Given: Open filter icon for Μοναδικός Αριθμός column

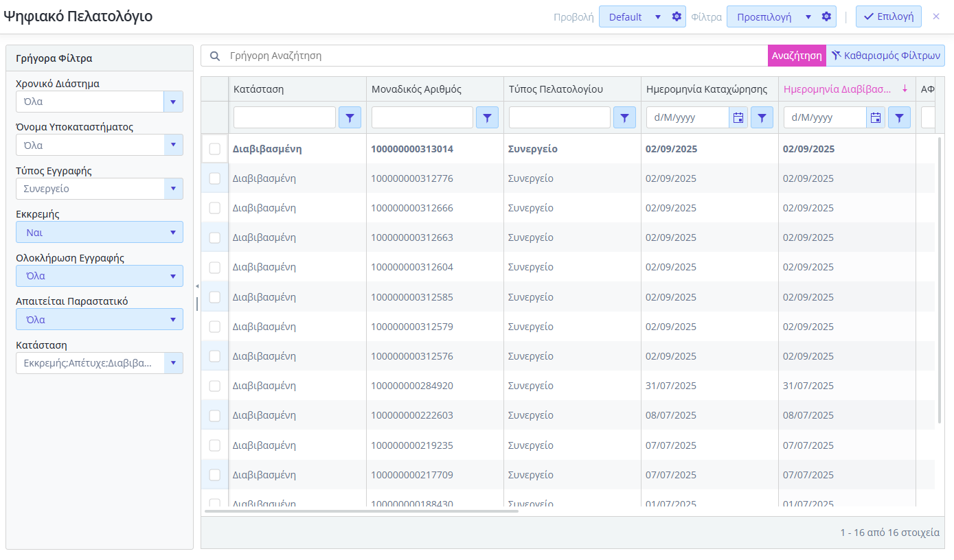Looking at the screenshot, I should pyautogui.click(x=487, y=118).
